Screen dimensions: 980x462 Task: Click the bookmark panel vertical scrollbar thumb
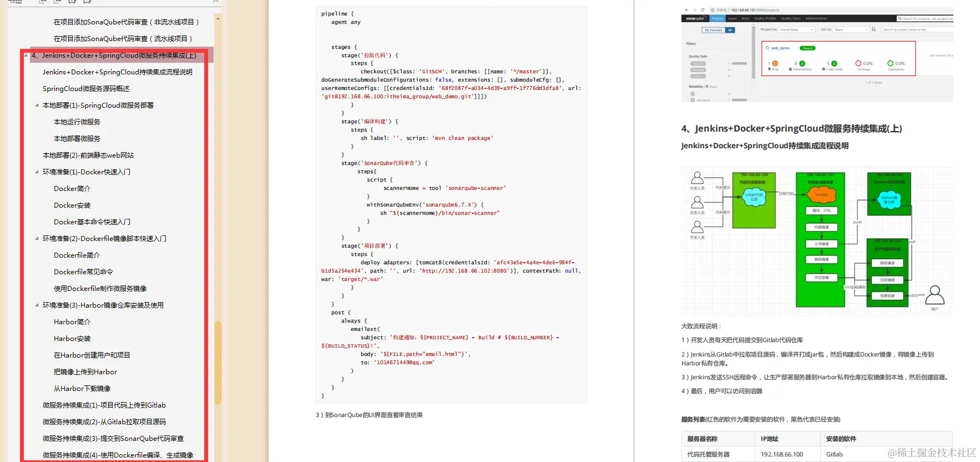[x=218, y=362]
